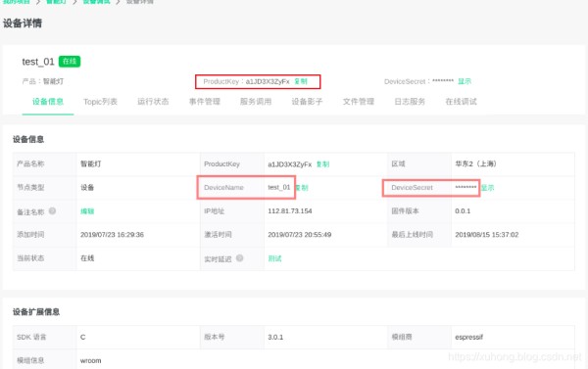This screenshot has width=588, height=369.
Task: Show the DeviceSecret in the header row
Action: [x=465, y=81]
